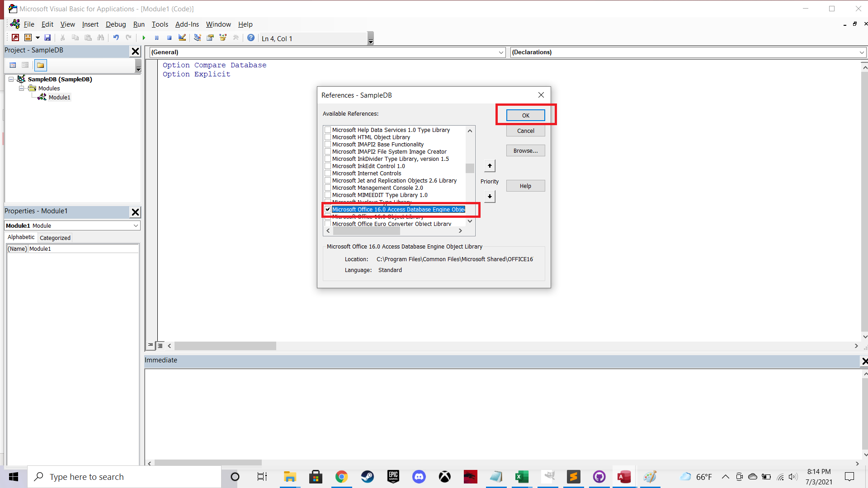Click the Reset stop icon
The image size is (868, 488).
[169, 38]
